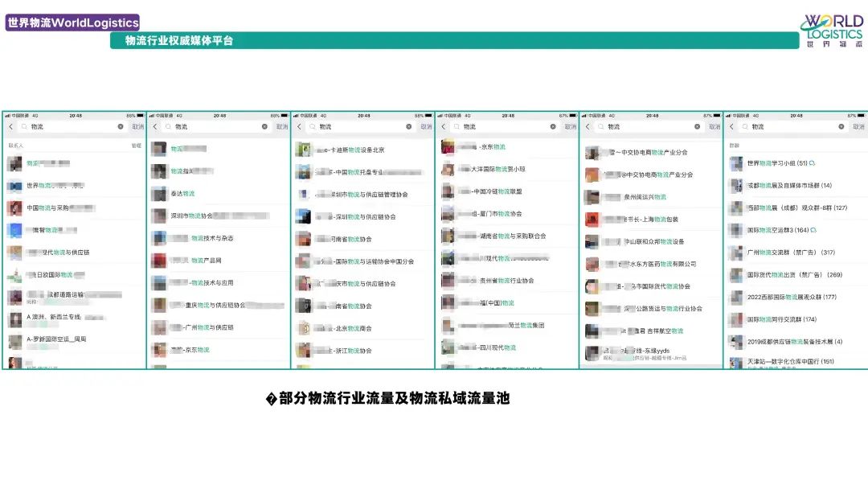Click avatar beside 中国物流与采购 contact
Viewport: 868px width, 489px height.
[15, 208]
